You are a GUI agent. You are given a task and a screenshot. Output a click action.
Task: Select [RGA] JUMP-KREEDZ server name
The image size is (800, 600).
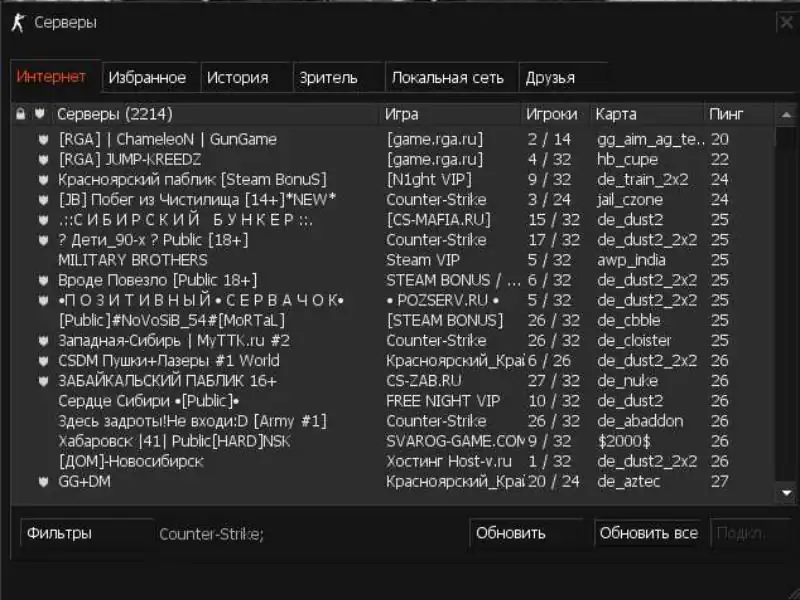pyautogui.click(x=130, y=160)
